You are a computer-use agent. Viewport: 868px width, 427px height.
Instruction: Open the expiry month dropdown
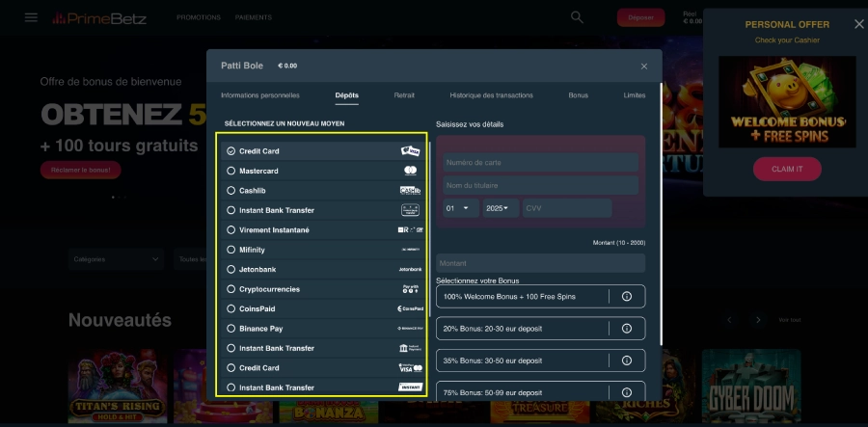click(x=461, y=208)
